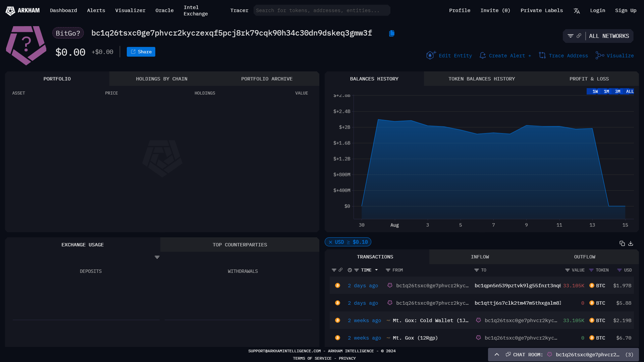644x362 pixels.
Task: Open the Invite (0) link
Action: click(495, 11)
